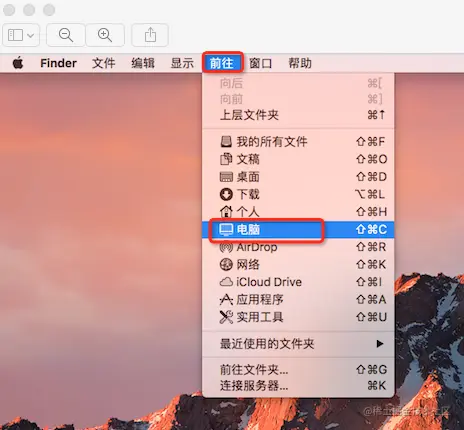This screenshot has width=464, height=430.
Task: Choose 上层文件夹 menu entry
Action: pos(298,115)
